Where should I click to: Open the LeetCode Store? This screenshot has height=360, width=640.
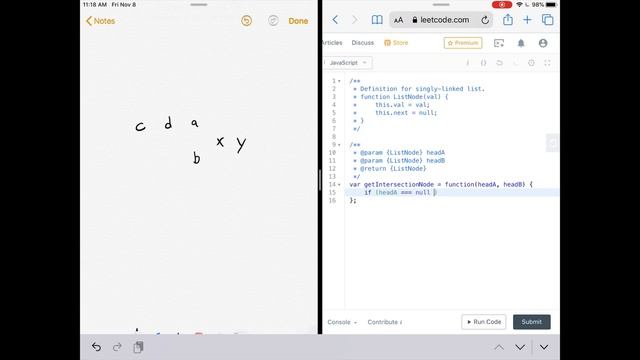click(x=396, y=42)
